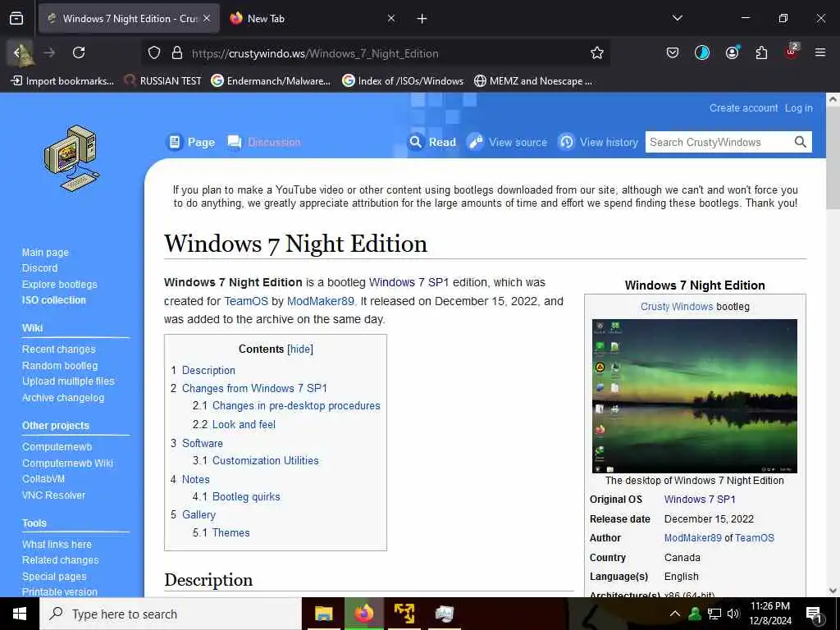Click the Firefox taskbar icon
Viewport: 840px width, 630px height.
pyautogui.click(x=363, y=614)
